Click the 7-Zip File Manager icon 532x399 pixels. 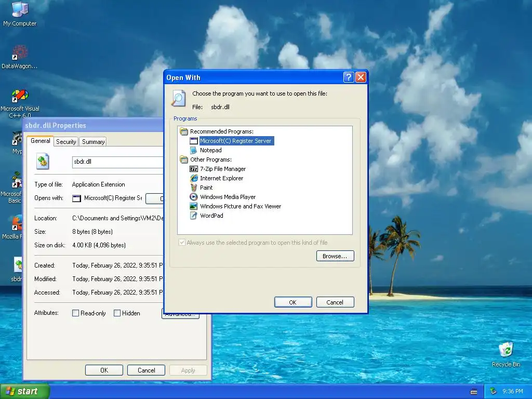coord(194,169)
